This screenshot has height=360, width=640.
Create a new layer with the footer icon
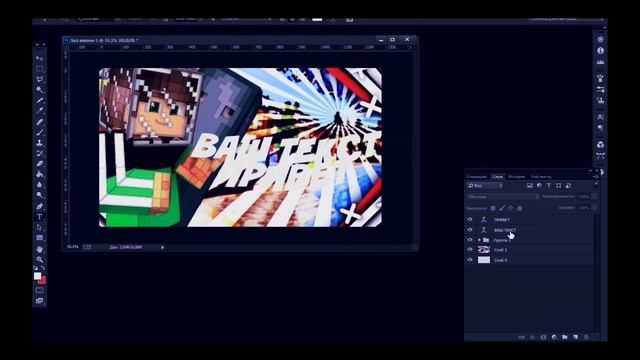[x=576, y=337]
